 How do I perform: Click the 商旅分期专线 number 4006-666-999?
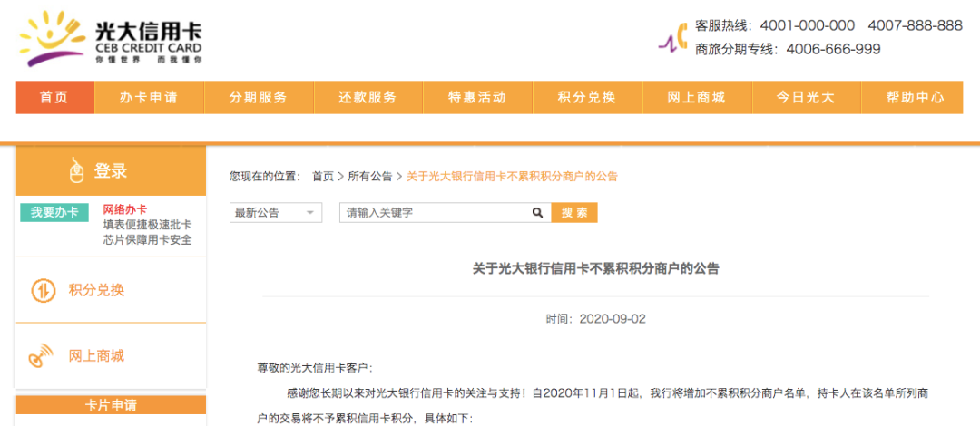[833, 49]
